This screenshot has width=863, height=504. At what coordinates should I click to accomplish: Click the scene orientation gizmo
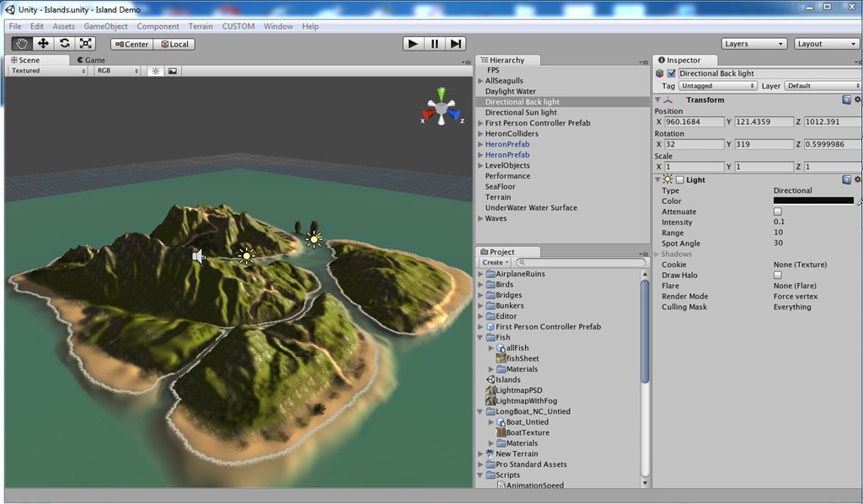442,109
